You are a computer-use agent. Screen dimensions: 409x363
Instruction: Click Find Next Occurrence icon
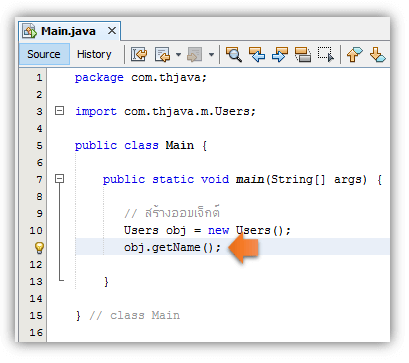(x=280, y=54)
